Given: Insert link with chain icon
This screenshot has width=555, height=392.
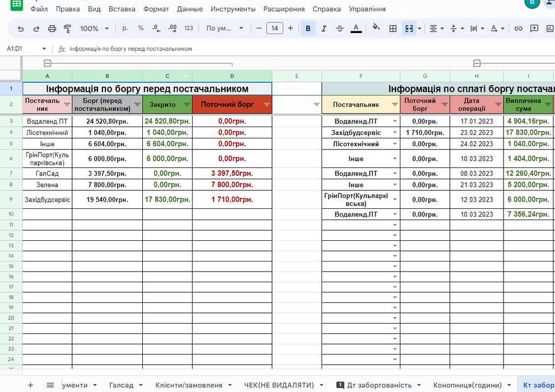Looking at the screenshot, I should coord(518,29).
